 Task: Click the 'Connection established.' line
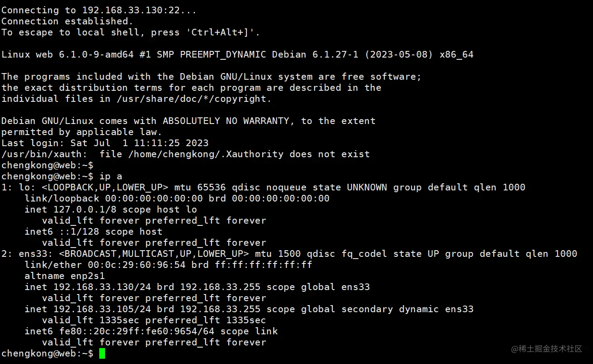pos(67,21)
